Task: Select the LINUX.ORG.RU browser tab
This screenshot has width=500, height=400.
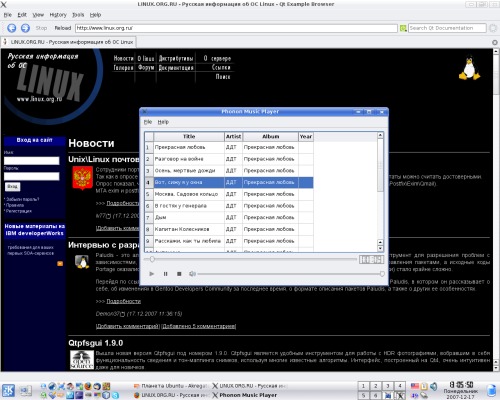Action: click(68, 42)
